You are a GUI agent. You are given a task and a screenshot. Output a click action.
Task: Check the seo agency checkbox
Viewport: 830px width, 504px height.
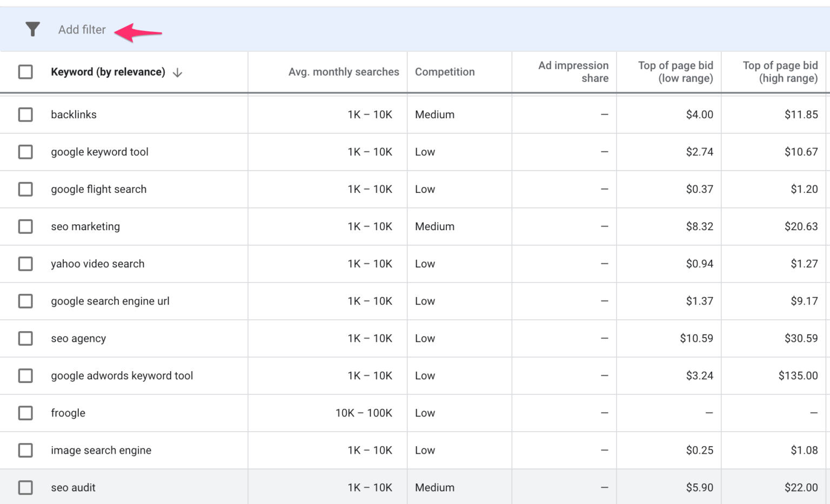pyautogui.click(x=25, y=338)
